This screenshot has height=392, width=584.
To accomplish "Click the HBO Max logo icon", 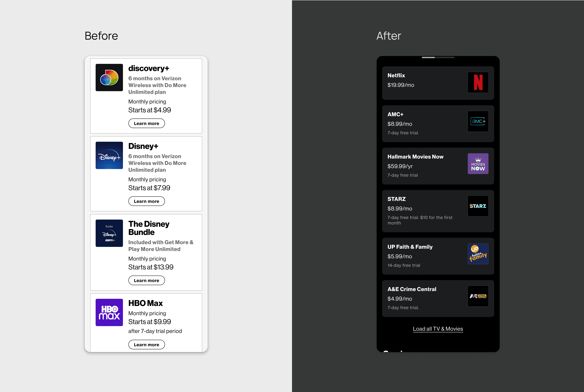I will coord(109,312).
